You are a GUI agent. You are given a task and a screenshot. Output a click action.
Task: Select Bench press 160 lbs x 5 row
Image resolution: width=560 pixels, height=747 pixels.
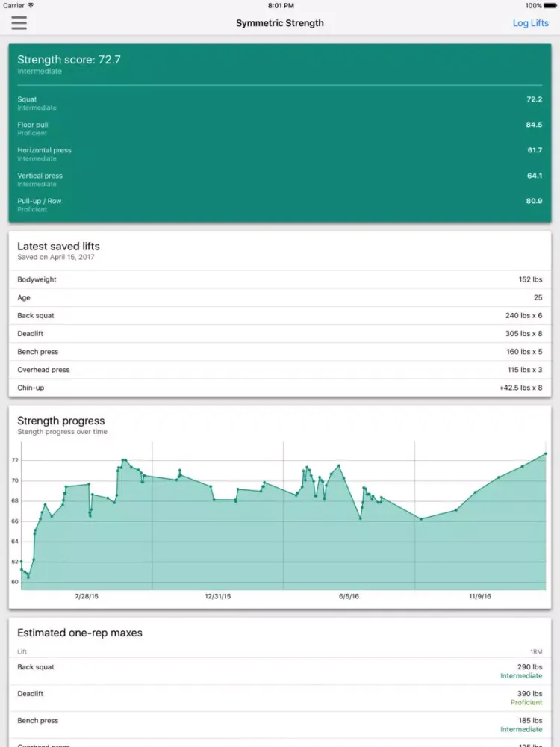pyautogui.click(x=280, y=352)
